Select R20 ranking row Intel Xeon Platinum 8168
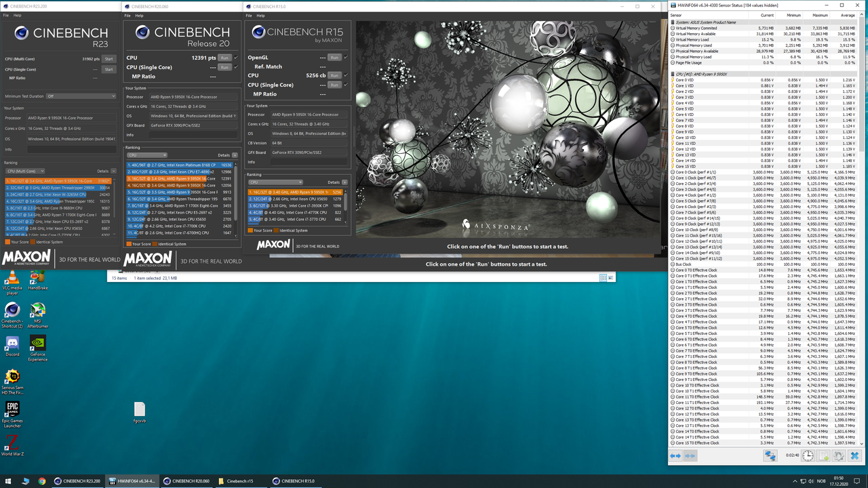868x488 pixels. point(180,165)
